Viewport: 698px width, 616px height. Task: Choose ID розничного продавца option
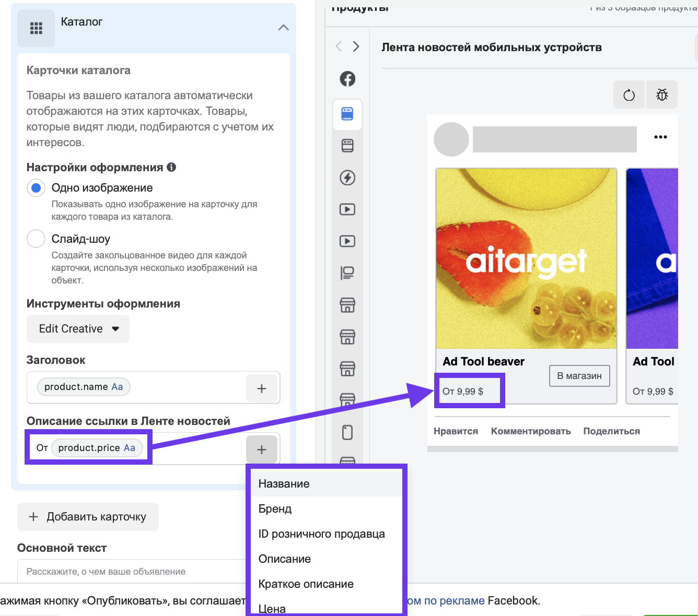[327, 534]
